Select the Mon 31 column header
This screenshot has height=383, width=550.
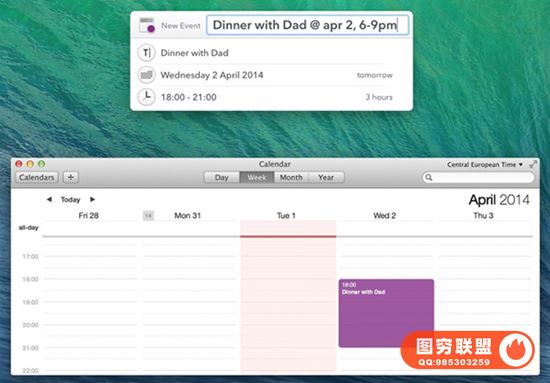point(188,215)
